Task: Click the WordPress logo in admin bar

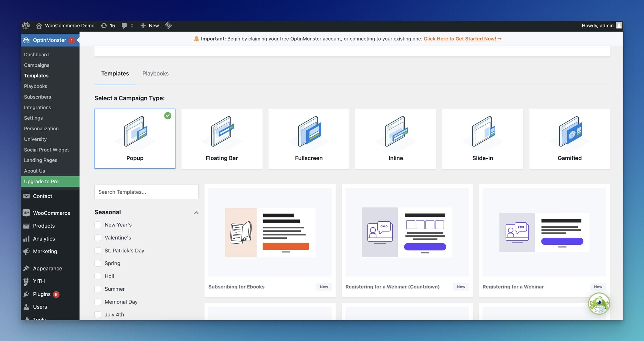Action: coord(26,26)
